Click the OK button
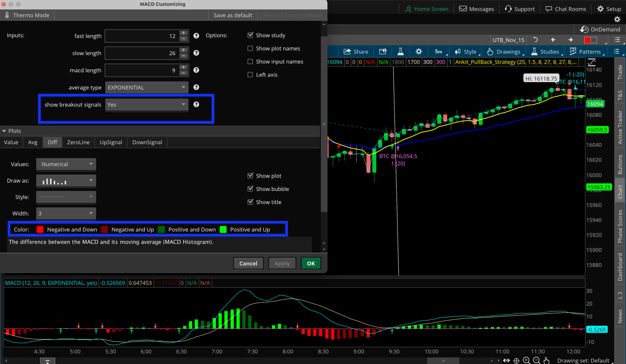 click(311, 263)
